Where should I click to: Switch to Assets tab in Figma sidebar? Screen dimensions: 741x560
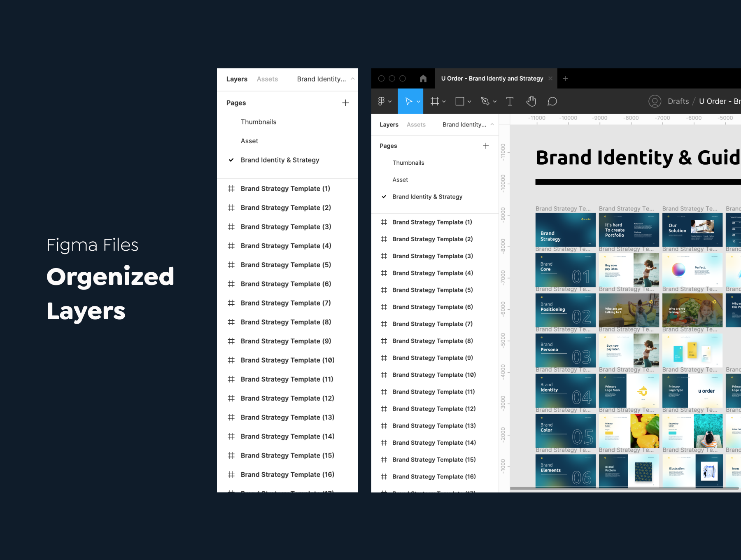(416, 125)
